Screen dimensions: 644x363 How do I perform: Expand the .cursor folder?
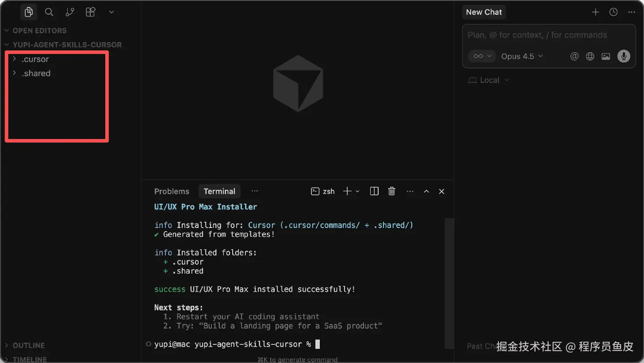click(35, 59)
